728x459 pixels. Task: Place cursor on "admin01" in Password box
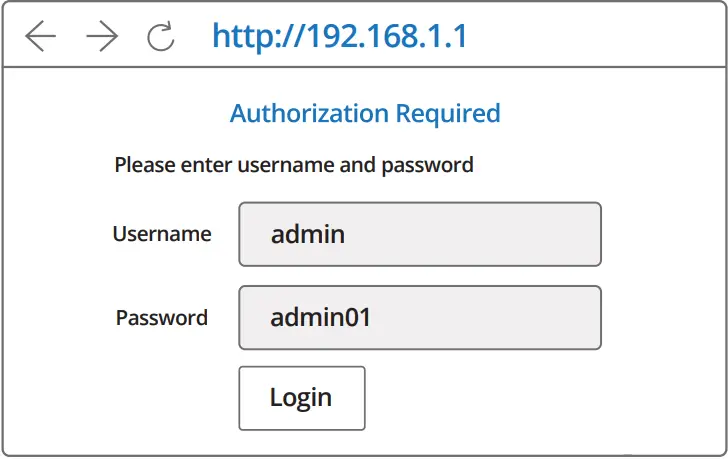tap(321, 318)
